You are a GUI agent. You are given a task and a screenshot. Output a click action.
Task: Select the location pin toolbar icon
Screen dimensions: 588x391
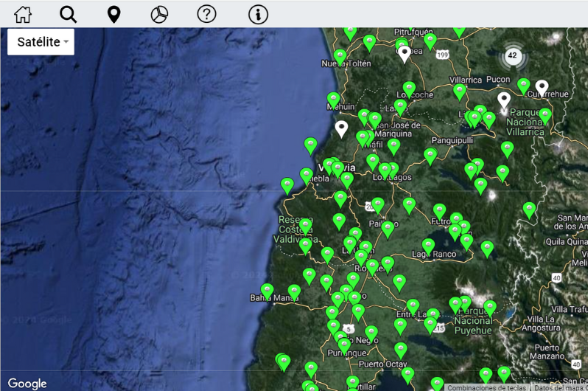pos(113,14)
